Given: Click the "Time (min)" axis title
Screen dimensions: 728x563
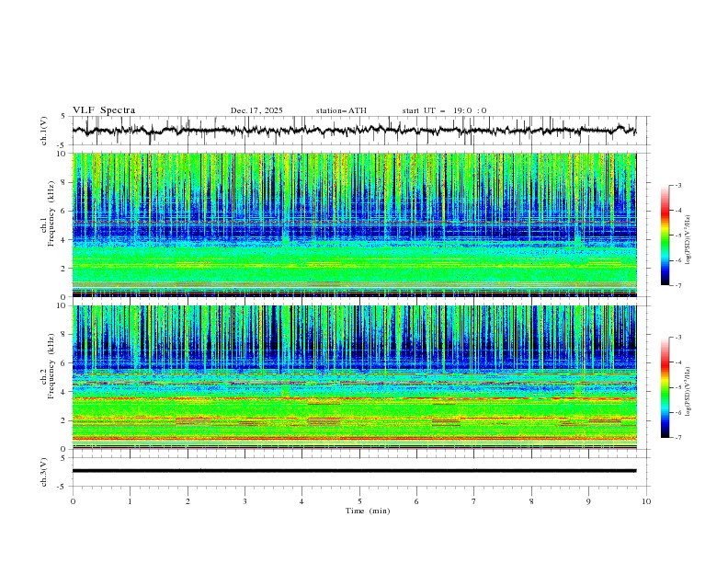Looking at the screenshot, I should point(368,511).
